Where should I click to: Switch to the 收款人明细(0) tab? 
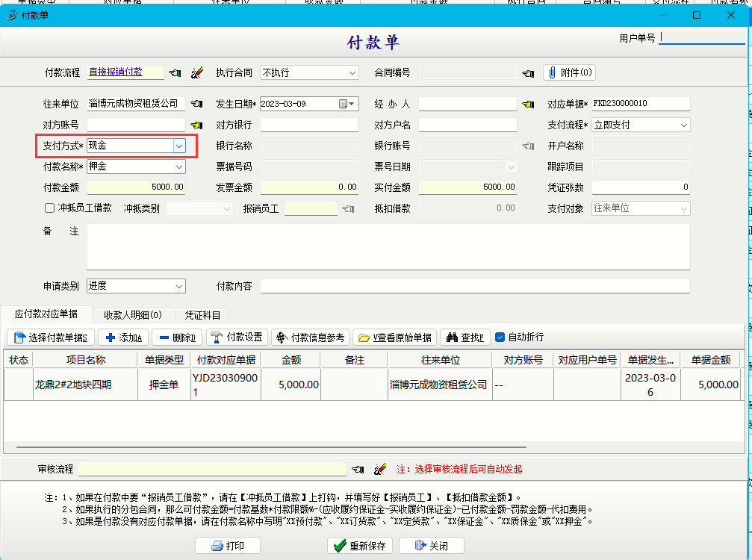133,315
